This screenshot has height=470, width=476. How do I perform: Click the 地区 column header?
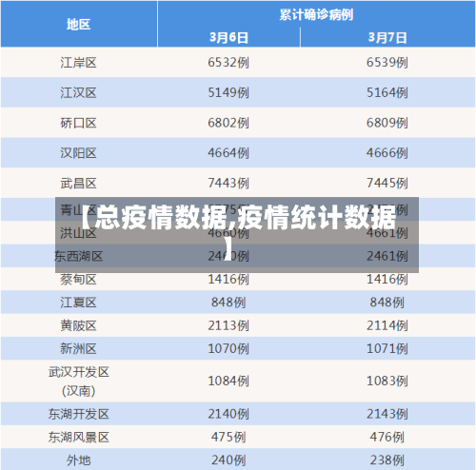point(79,25)
